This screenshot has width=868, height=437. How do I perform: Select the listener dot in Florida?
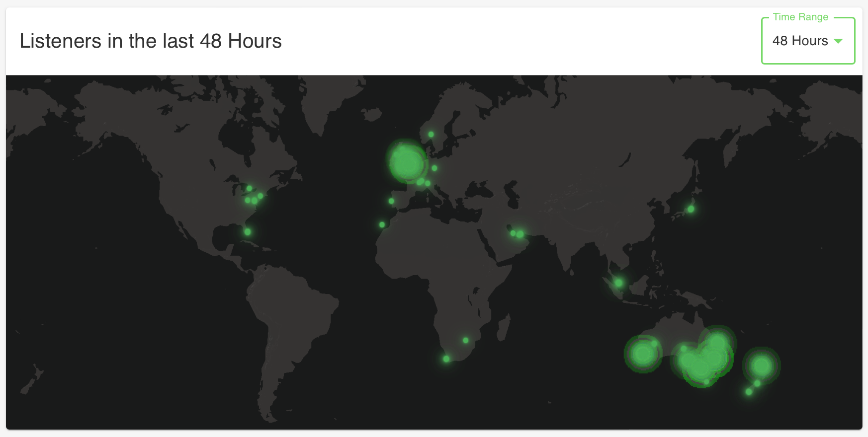pos(247,232)
